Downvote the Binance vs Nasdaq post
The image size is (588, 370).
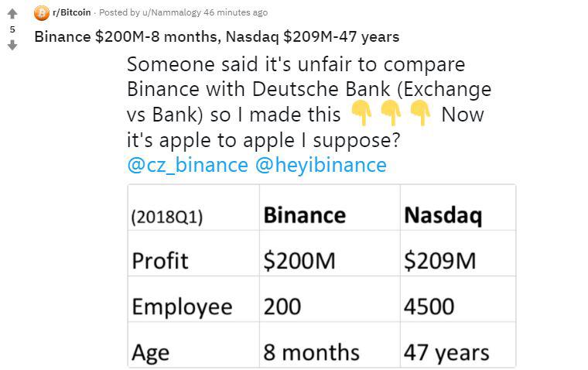(12, 45)
